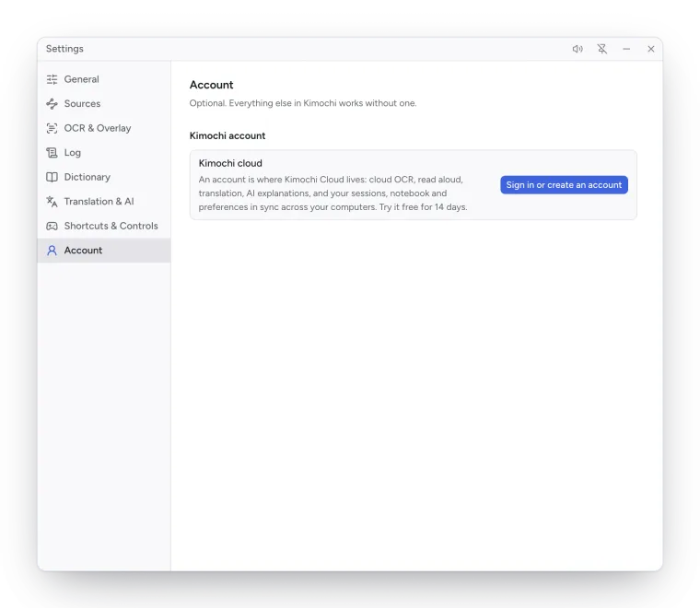Close the Settings window
This screenshot has width=700, height=608.
pyautogui.click(x=651, y=49)
